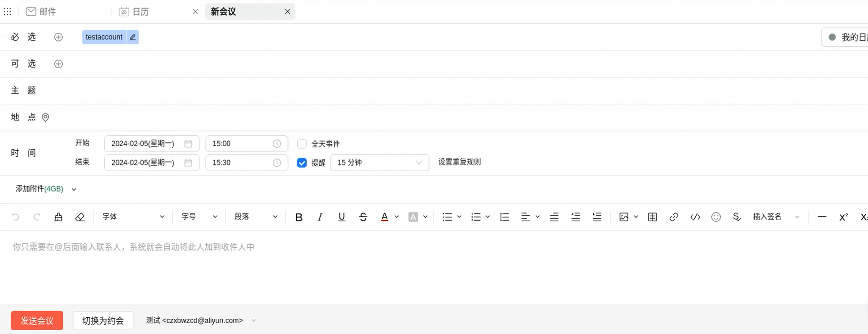Image resolution: width=868 pixels, height=334 pixels.
Task: Insert a hyperlink via link icon
Action: tap(673, 217)
